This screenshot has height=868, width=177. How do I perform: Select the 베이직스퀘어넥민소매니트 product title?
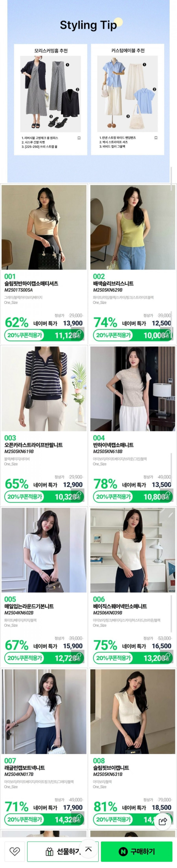click(120, 606)
